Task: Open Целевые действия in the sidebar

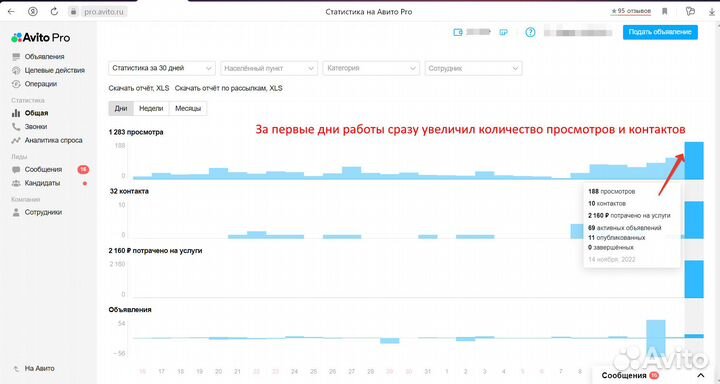Action: pyautogui.click(x=55, y=70)
